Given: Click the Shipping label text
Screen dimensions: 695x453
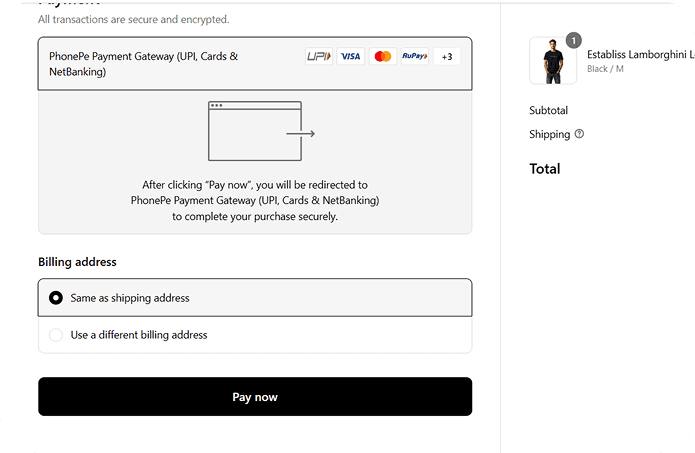Looking at the screenshot, I should pos(549,134).
